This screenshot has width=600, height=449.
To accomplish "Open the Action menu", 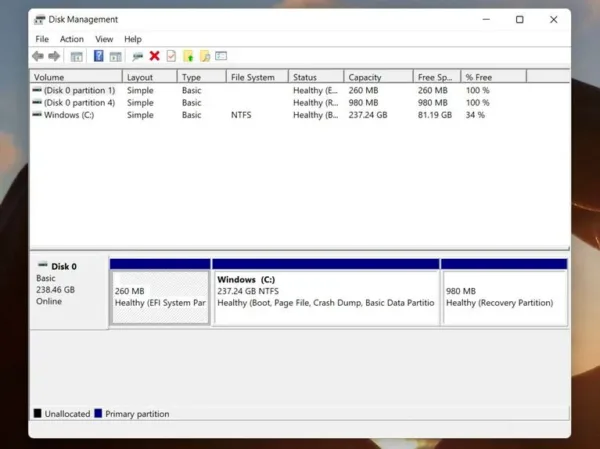I will pos(72,39).
